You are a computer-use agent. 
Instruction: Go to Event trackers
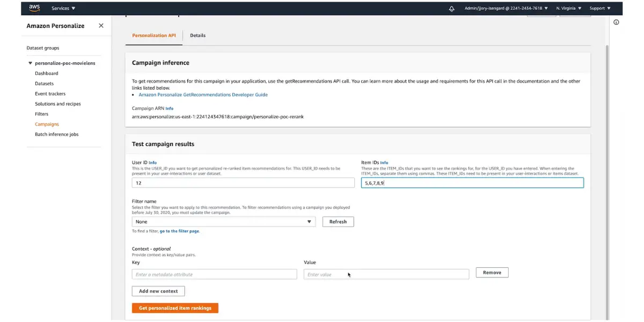pyautogui.click(x=50, y=94)
